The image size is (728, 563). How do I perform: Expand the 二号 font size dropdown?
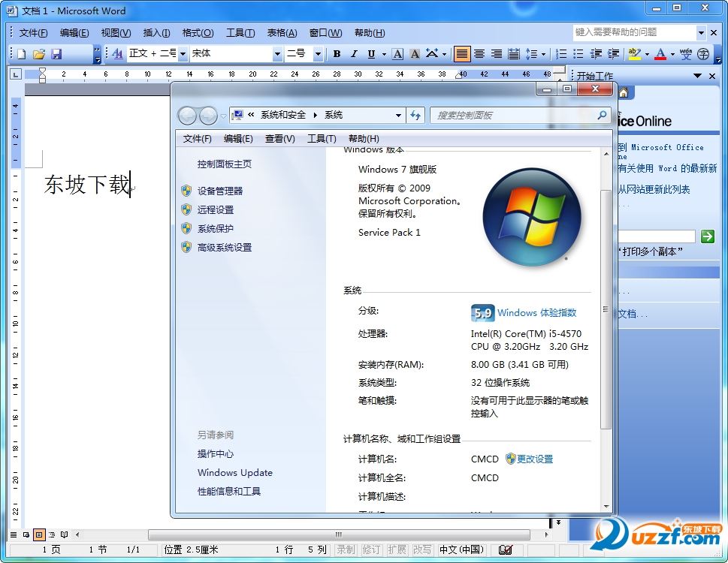coord(318,54)
